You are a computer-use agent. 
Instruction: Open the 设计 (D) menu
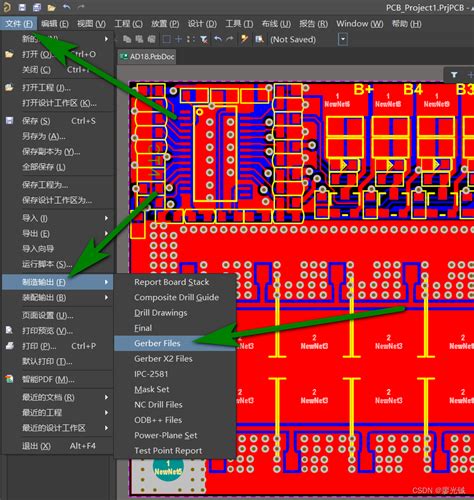(202, 24)
